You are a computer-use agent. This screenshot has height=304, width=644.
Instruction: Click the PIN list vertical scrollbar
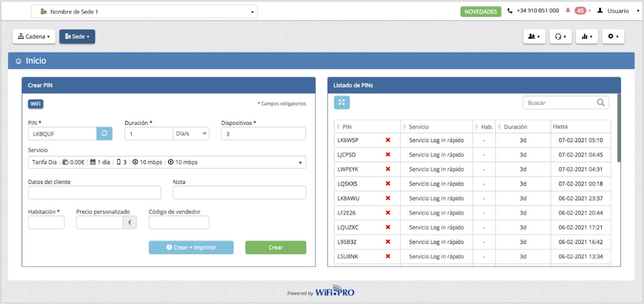click(619, 128)
